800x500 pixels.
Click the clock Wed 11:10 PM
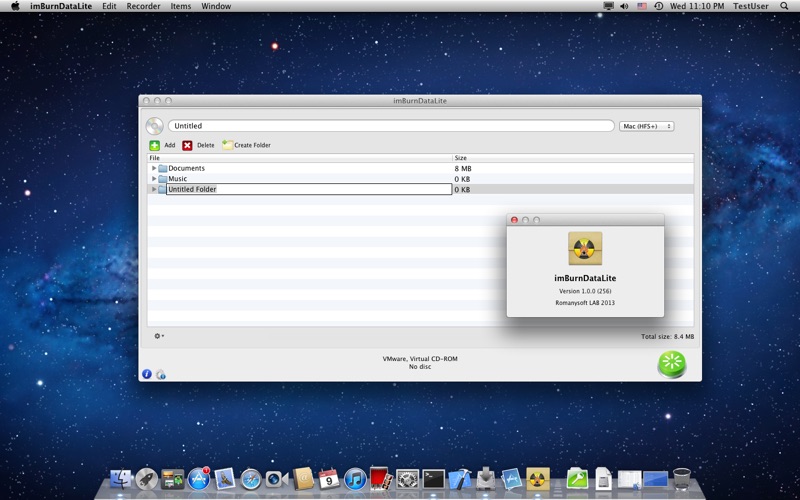coord(696,6)
